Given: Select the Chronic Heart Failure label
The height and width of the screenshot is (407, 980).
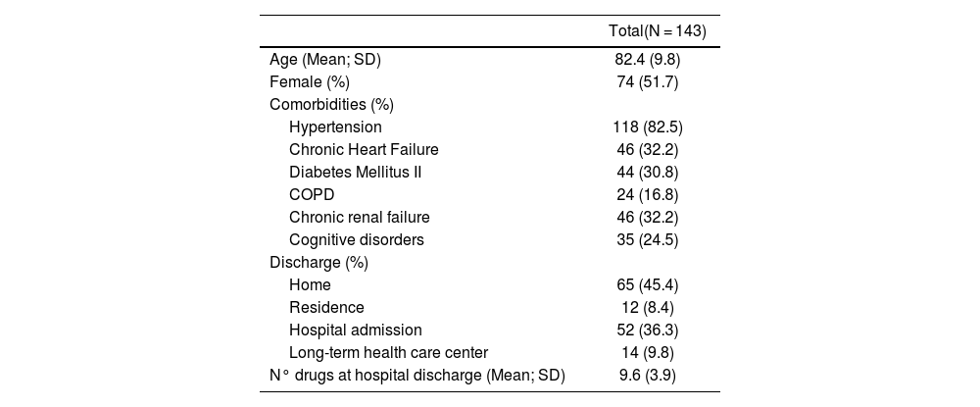Looking at the screenshot, I should [x=364, y=149].
